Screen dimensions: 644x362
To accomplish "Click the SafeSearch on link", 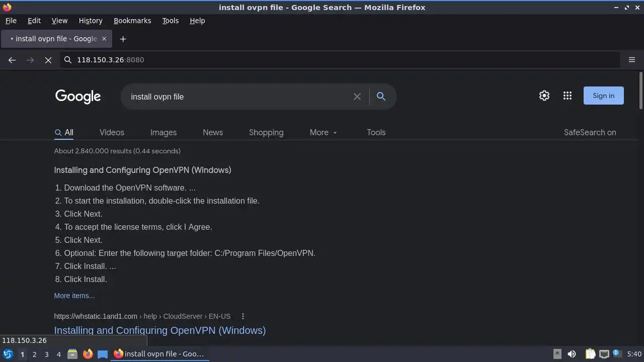I will (590, 132).
